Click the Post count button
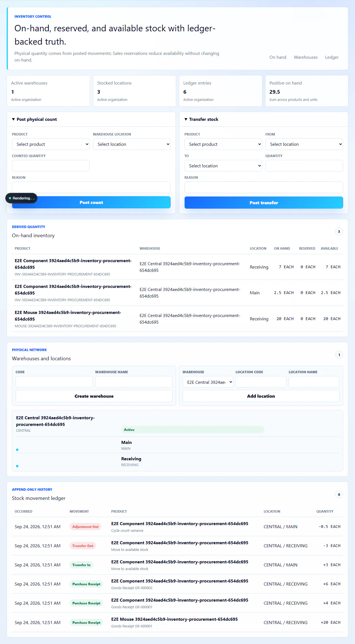This screenshot has height=644, width=355. [x=91, y=202]
